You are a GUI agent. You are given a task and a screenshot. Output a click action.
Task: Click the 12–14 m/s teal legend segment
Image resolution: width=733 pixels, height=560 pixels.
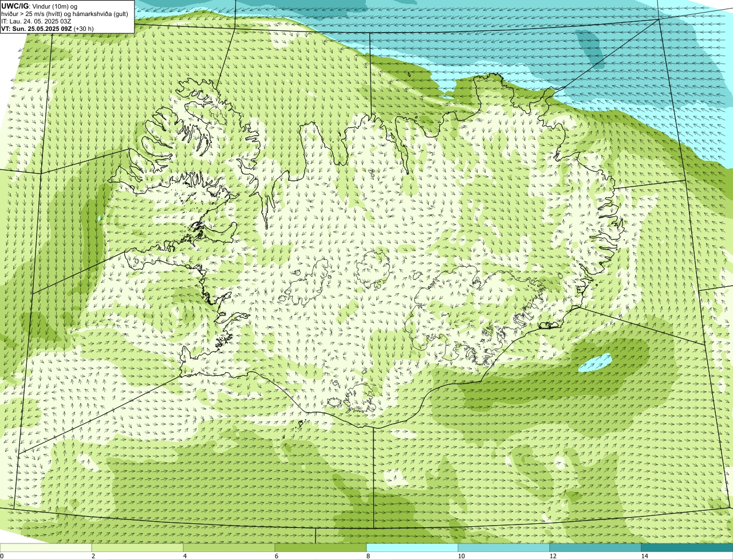tap(596, 547)
